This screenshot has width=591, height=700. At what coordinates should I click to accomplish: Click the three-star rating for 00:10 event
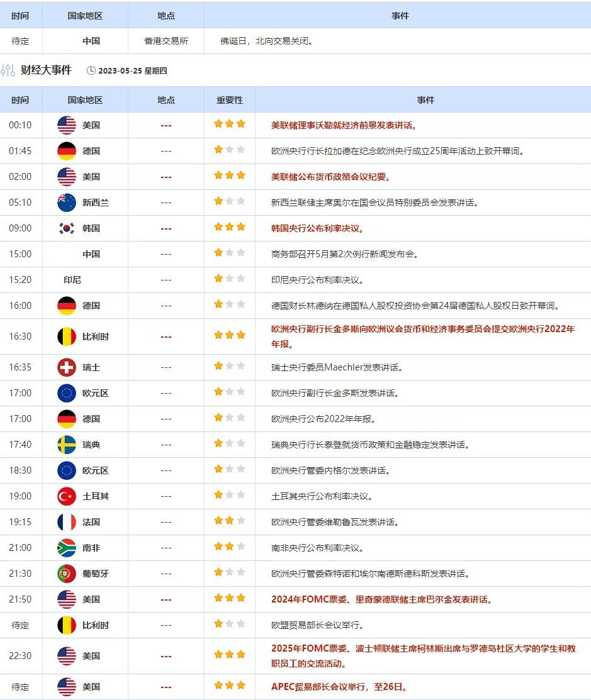229,124
